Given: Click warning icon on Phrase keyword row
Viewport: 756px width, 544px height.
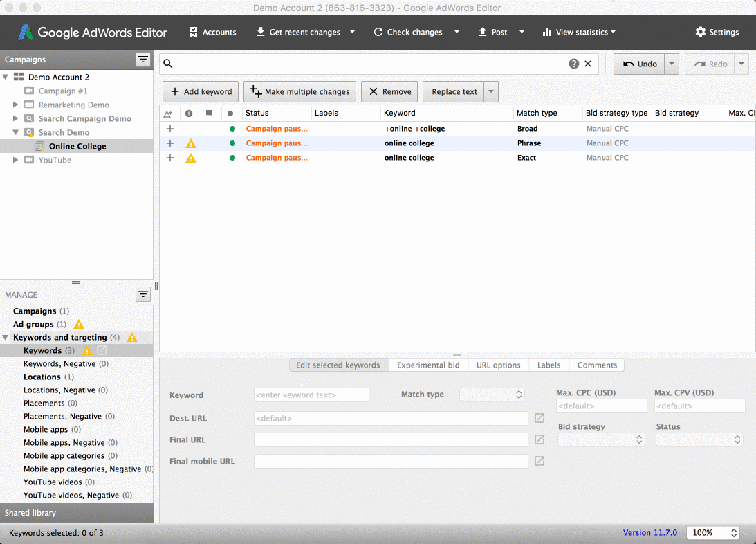Looking at the screenshot, I should (191, 143).
